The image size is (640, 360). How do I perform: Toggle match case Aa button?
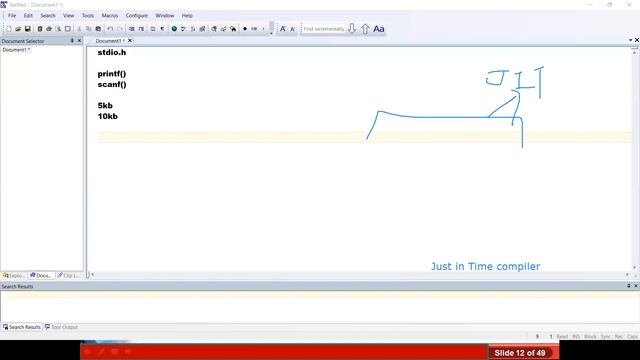tap(379, 29)
